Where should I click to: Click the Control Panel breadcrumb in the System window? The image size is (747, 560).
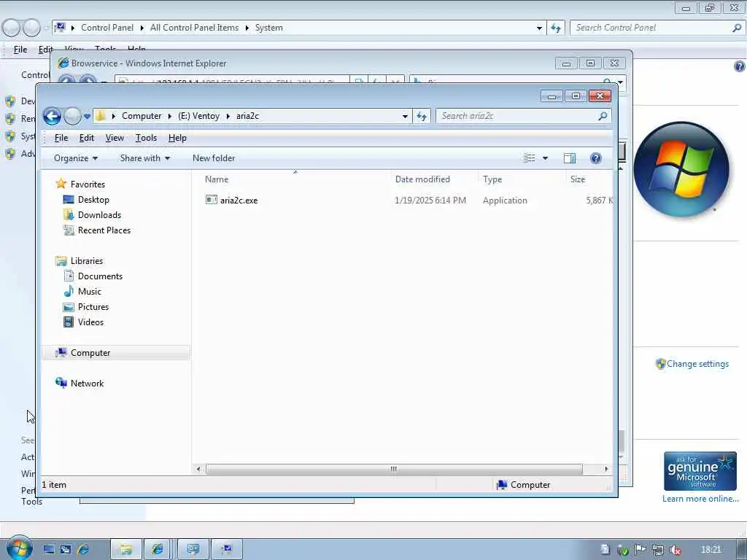pos(107,28)
